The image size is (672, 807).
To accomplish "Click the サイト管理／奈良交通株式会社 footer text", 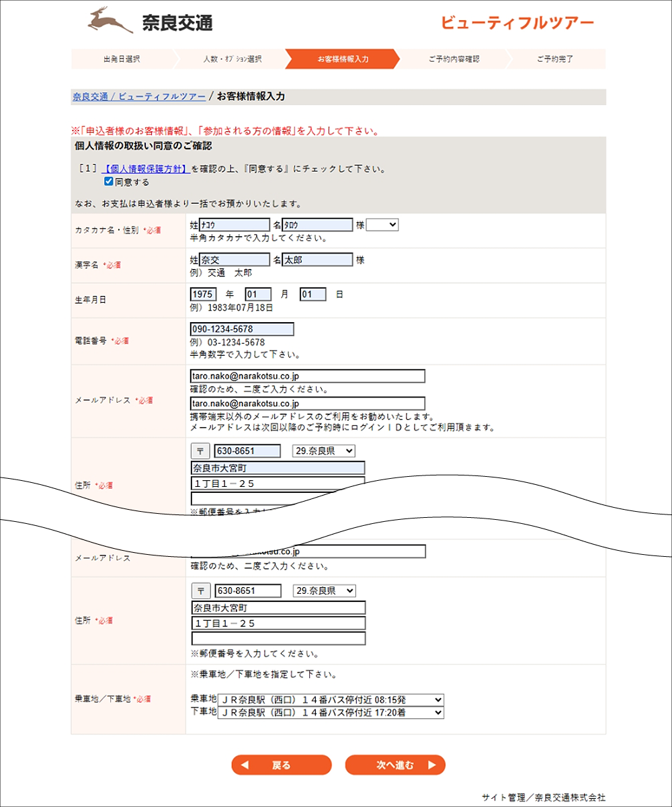I will [544, 798].
